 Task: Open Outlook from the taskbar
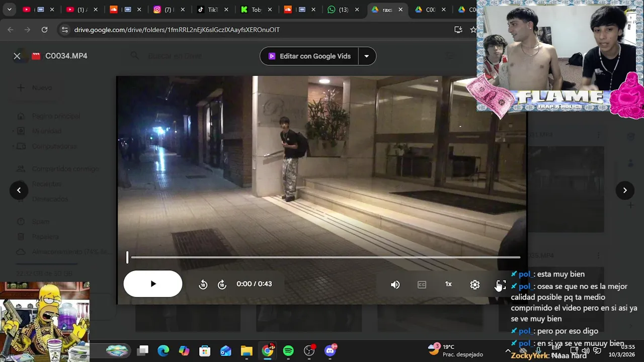click(x=226, y=350)
